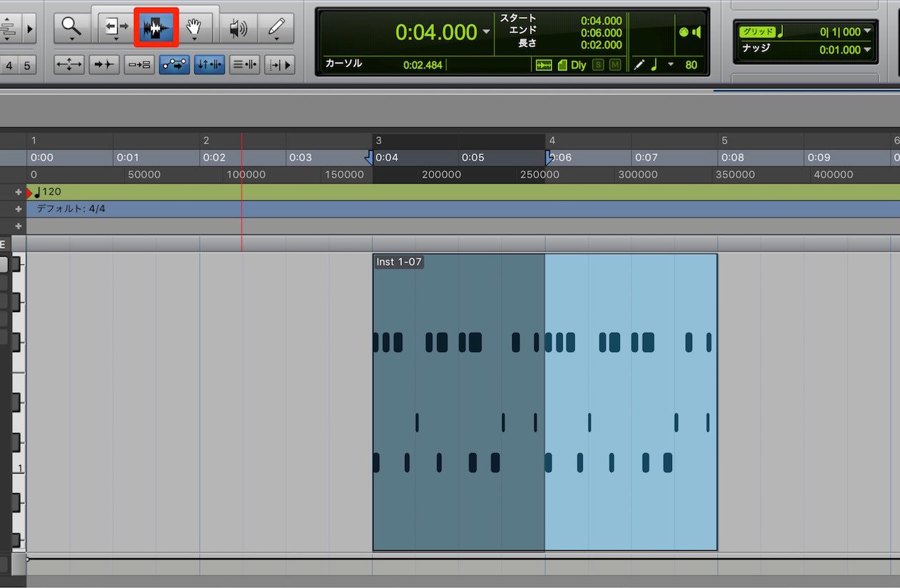Click 0:08 in the min:secs ruler
Image resolution: width=900 pixels, height=588 pixels.
(x=732, y=157)
